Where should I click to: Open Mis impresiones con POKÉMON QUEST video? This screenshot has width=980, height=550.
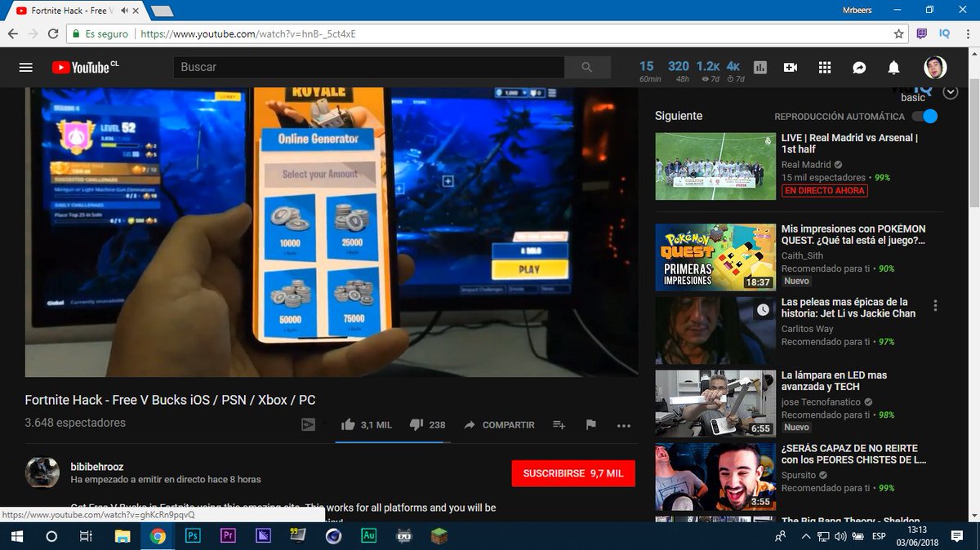(x=853, y=235)
